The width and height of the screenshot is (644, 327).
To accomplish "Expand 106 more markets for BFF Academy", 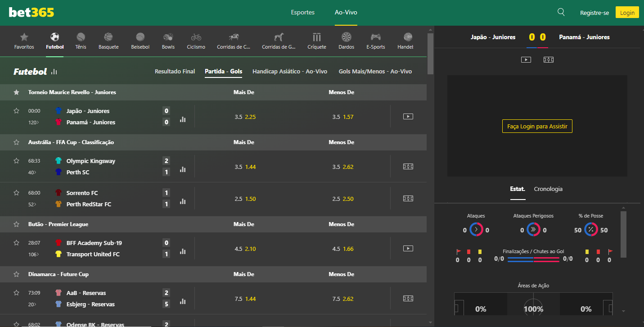I will pos(33,254).
